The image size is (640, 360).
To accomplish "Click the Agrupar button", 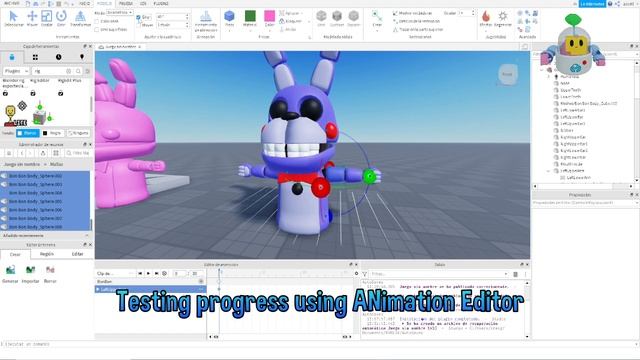I will point(289,13).
